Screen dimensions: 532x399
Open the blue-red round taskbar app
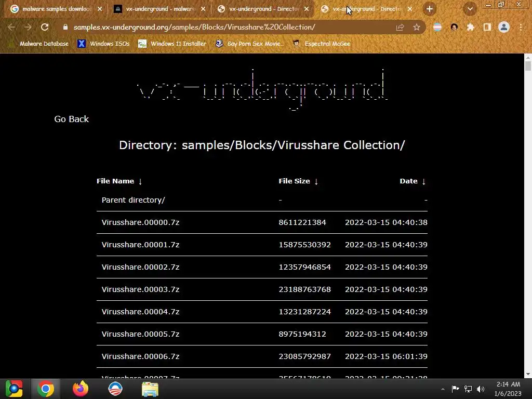(x=115, y=389)
